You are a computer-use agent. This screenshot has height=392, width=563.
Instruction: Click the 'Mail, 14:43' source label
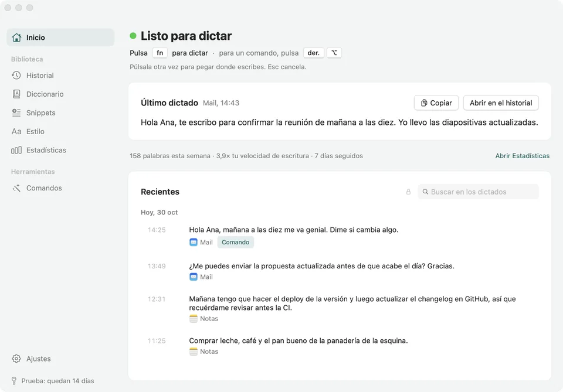pyautogui.click(x=221, y=103)
